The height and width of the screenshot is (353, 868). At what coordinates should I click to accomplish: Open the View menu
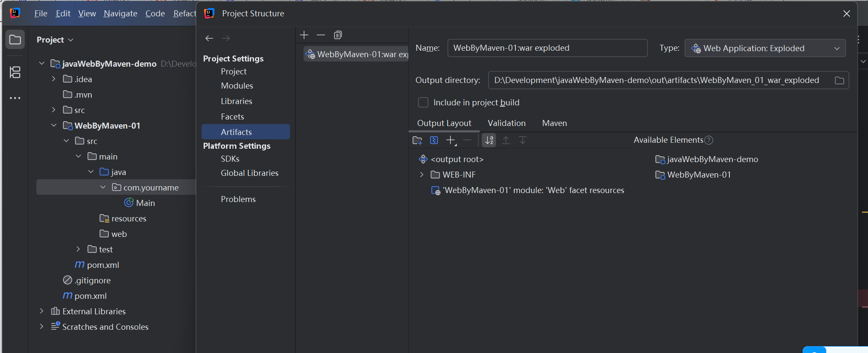coord(87,13)
